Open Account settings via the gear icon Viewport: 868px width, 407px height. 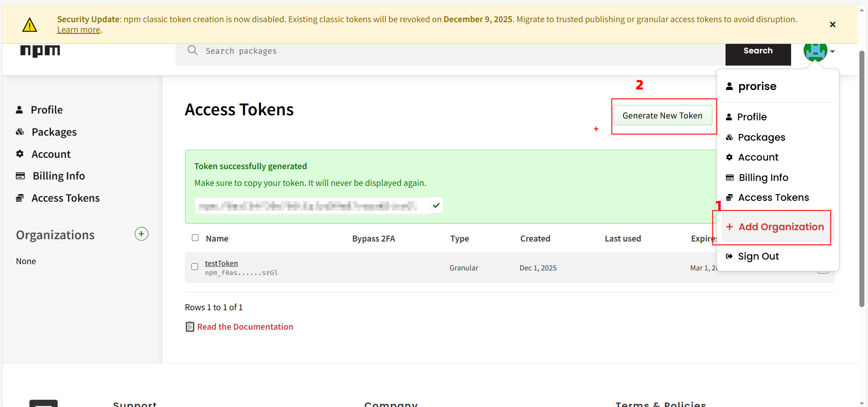pos(19,154)
